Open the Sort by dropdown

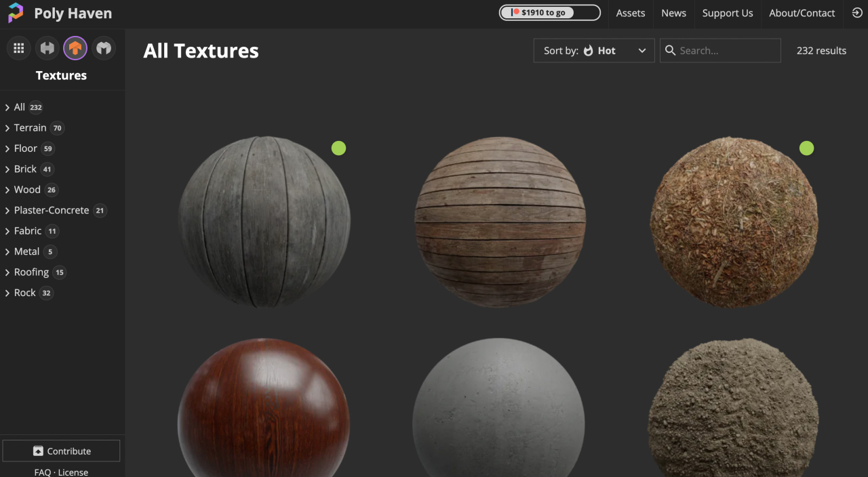[x=595, y=51]
